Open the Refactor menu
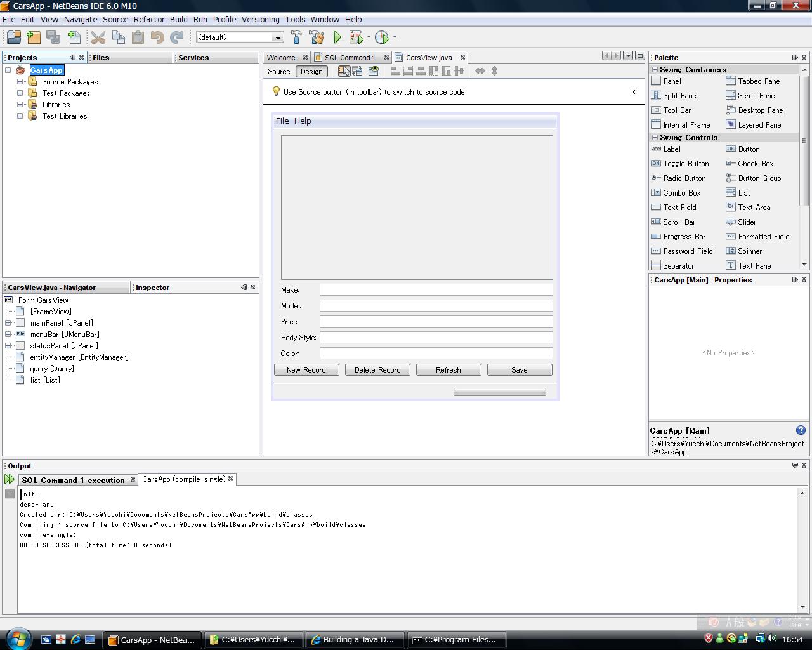The width and height of the screenshot is (812, 650). (149, 20)
